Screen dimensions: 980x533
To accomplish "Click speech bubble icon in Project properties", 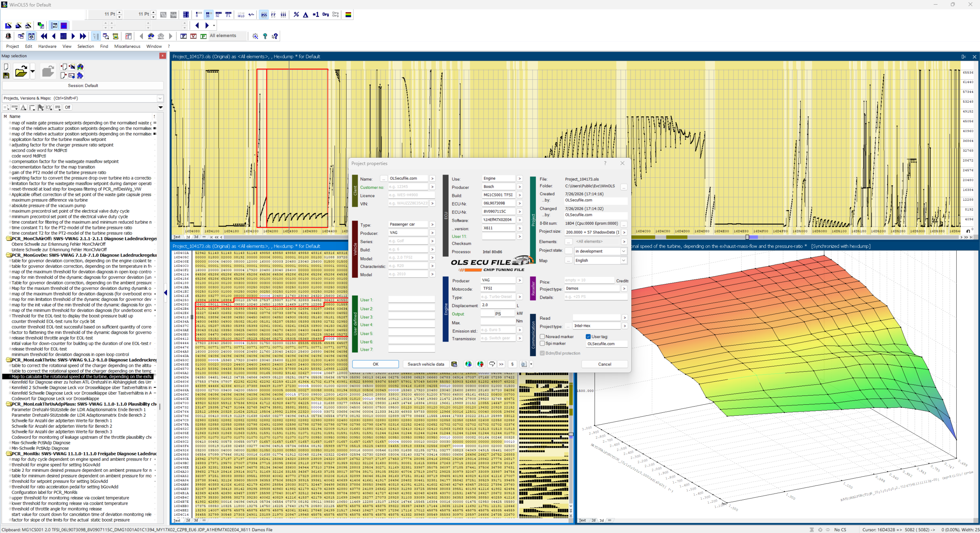I will coord(492,364).
